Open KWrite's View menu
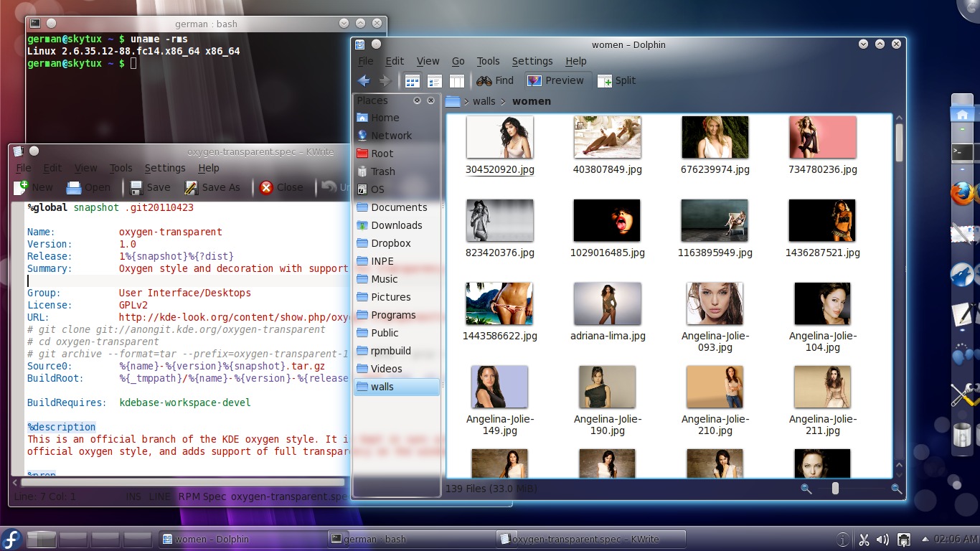980x551 pixels. coord(85,168)
